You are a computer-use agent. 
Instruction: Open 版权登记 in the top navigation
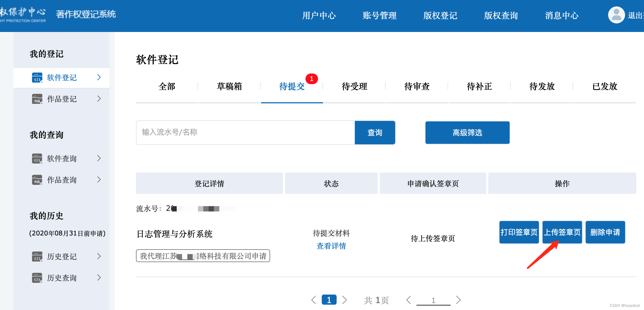click(440, 15)
